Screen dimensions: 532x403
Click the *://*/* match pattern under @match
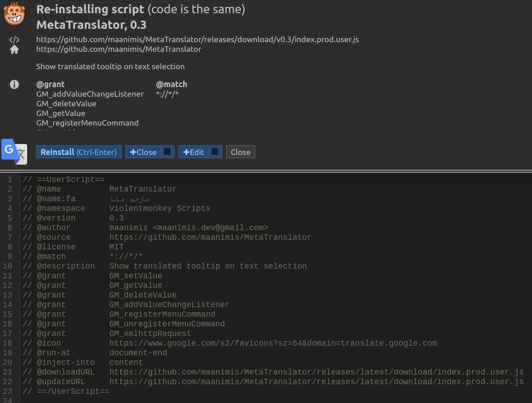point(167,94)
